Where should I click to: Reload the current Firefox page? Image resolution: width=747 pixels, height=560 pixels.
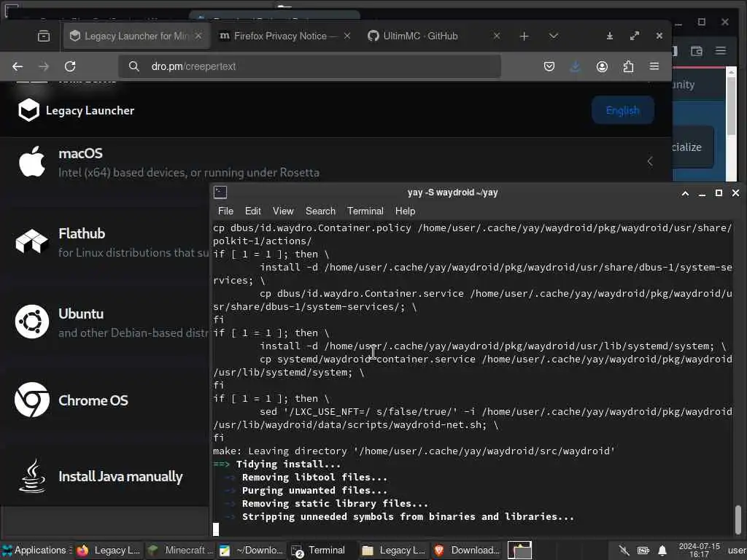coord(70,66)
